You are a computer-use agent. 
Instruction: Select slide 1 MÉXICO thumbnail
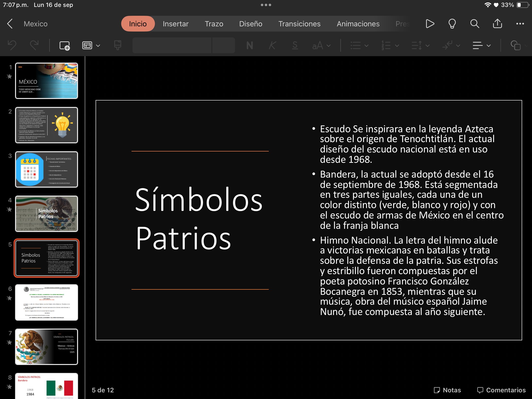(47, 81)
